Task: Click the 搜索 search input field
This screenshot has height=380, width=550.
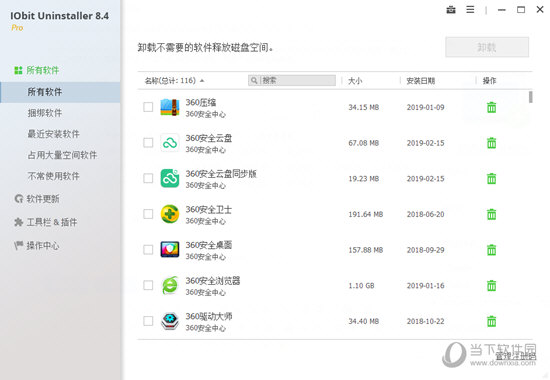Action: (292, 81)
